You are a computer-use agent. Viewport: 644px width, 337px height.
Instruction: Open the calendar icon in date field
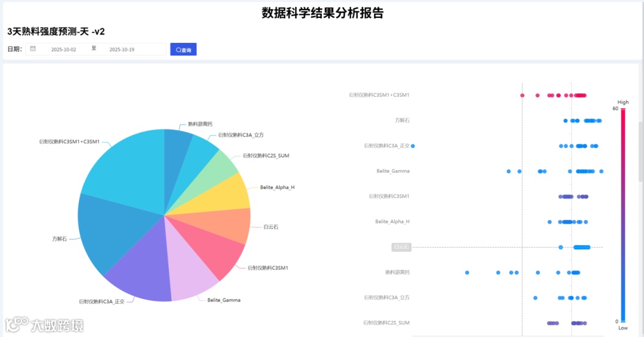click(33, 49)
